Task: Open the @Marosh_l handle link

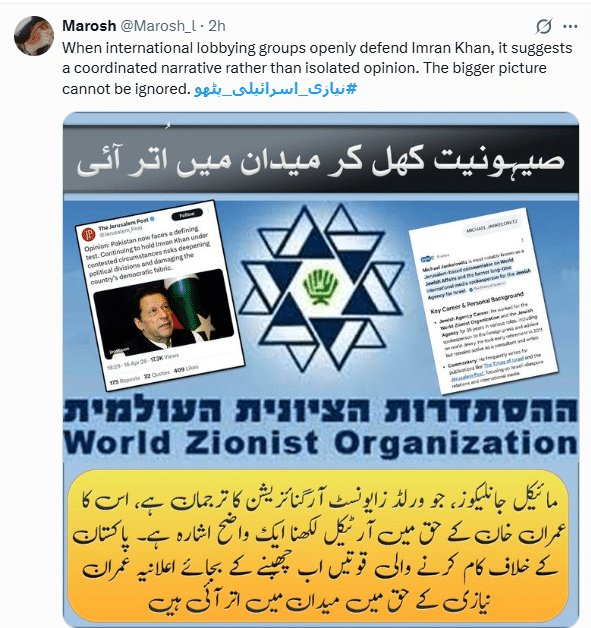Action: (x=158, y=26)
